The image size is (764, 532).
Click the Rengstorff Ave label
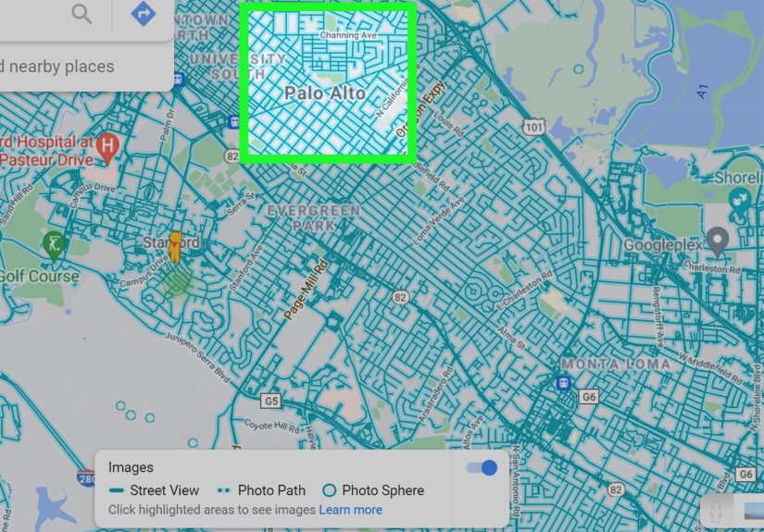click(x=657, y=317)
